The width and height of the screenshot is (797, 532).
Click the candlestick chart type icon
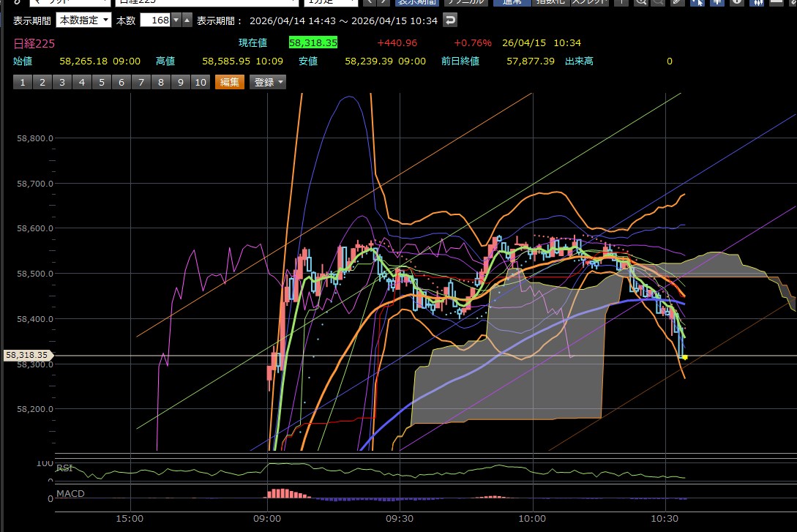point(759,2)
